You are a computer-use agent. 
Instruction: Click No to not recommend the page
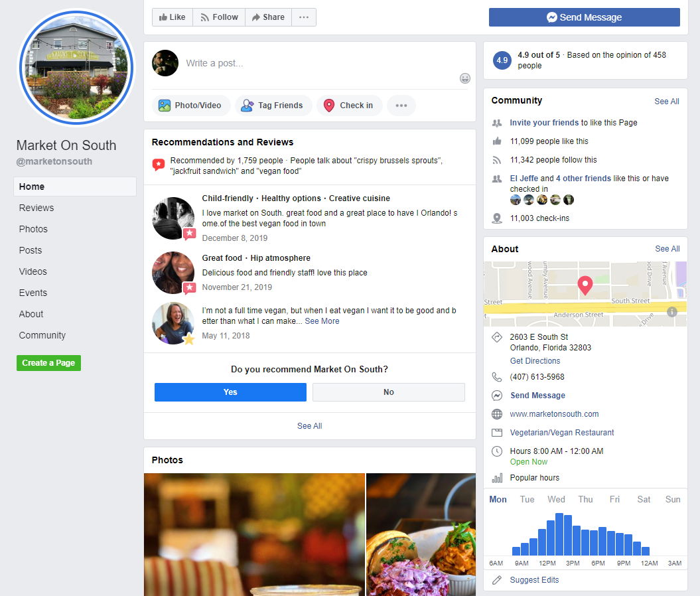click(x=388, y=392)
